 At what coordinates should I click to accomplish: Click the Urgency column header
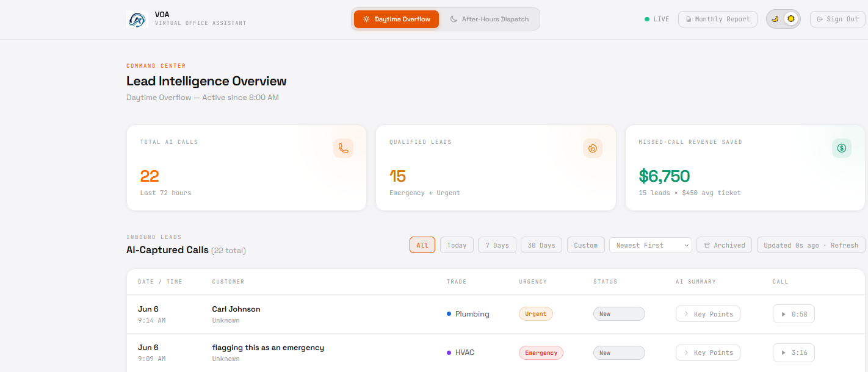point(533,282)
